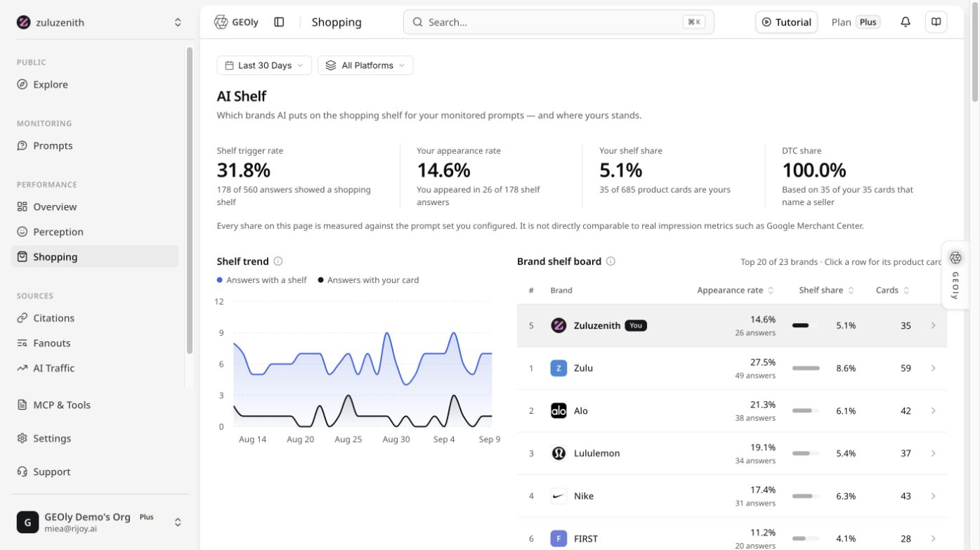Toggle the sidebar panel icon
The width and height of the screenshot is (980, 550).
coord(279,22)
